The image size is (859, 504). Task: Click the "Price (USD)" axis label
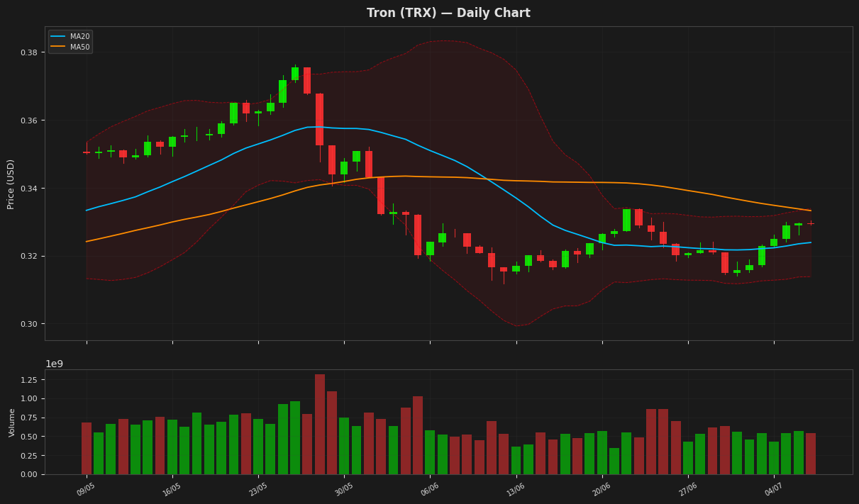(x=11, y=184)
